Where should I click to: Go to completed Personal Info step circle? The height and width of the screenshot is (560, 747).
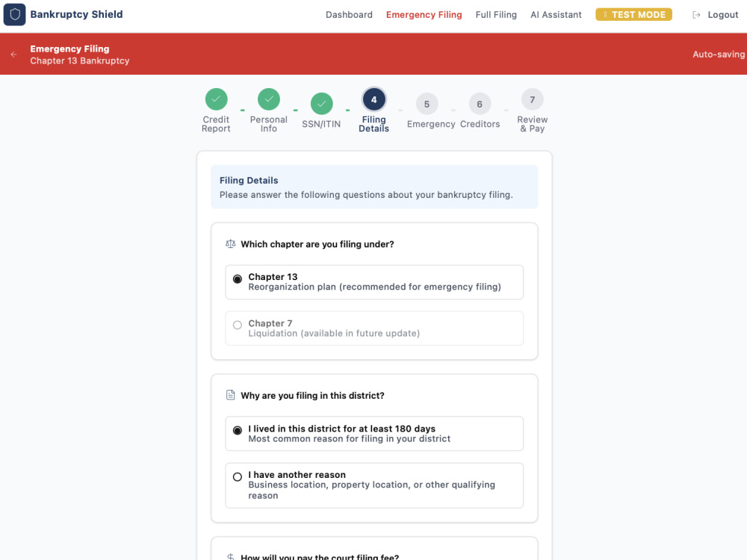(269, 99)
